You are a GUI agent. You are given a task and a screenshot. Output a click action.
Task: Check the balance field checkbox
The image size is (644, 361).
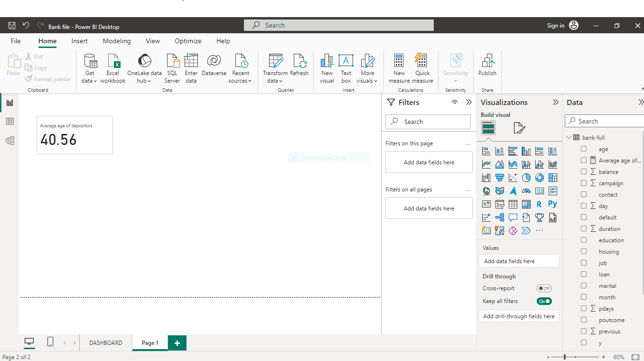point(583,171)
